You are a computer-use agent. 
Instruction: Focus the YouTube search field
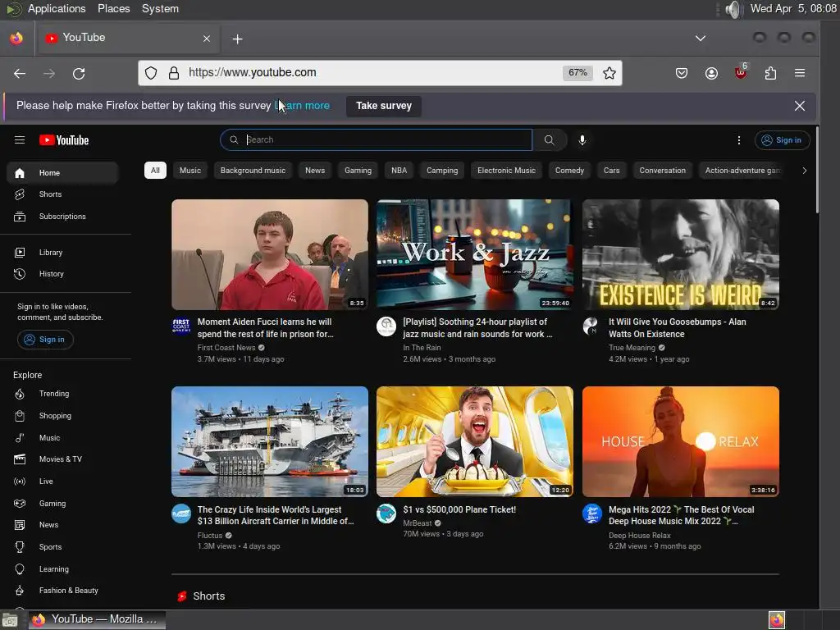click(376, 139)
